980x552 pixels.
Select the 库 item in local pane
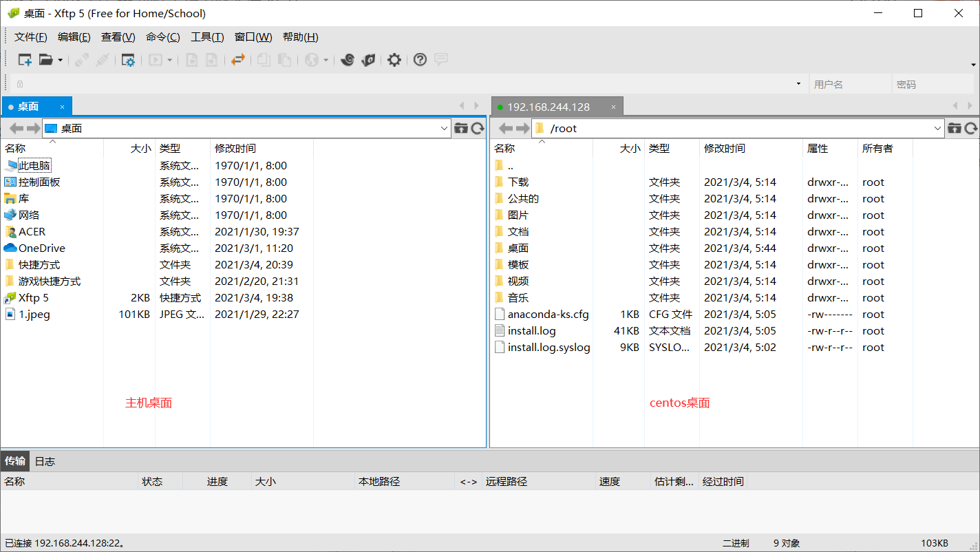pos(24,198)
